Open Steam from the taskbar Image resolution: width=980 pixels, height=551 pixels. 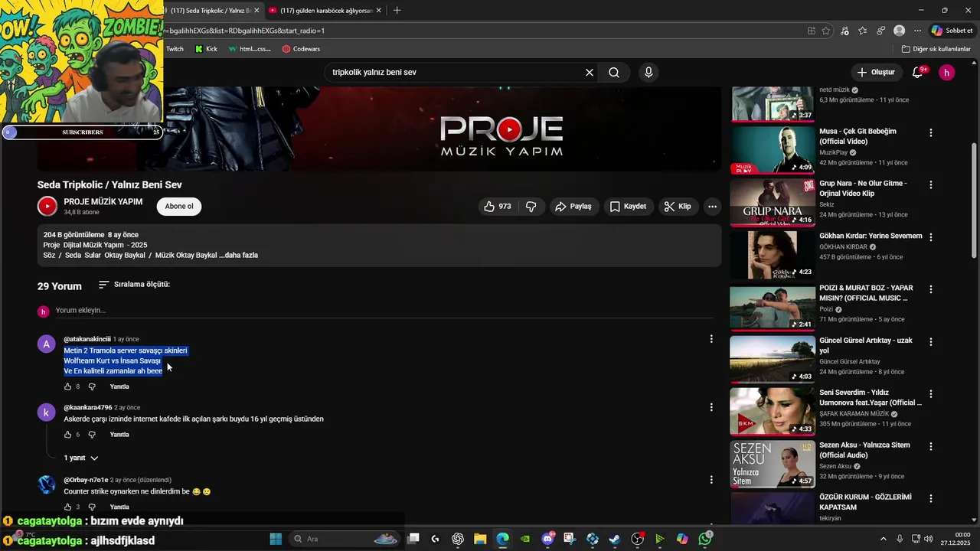tap(615, 539)
